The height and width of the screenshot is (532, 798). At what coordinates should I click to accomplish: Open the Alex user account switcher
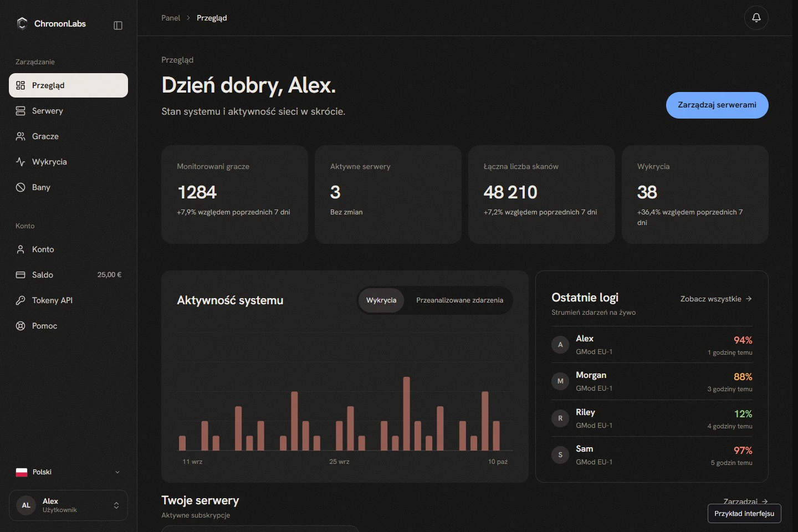69,505
